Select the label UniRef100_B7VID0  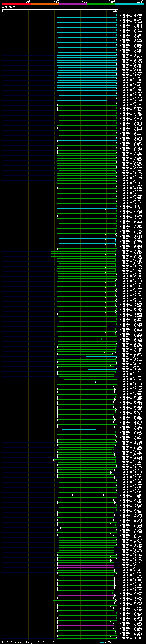131,399
